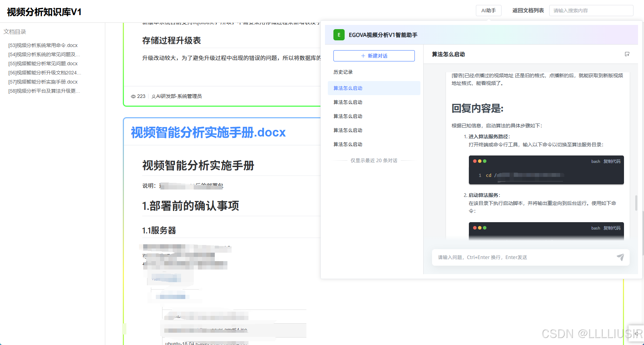Click the person icon beside AI研发部-系统管理员
Screen dimensions: 644x345
click(153, 96)
